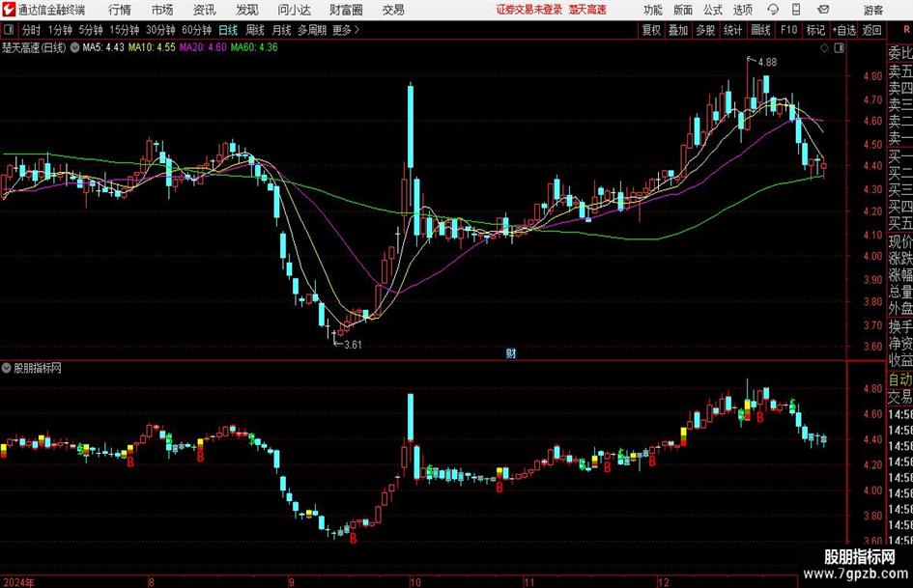Switch to 分时 chart period
The width and height of the screenshot is (913, 588).
(32, 30)
